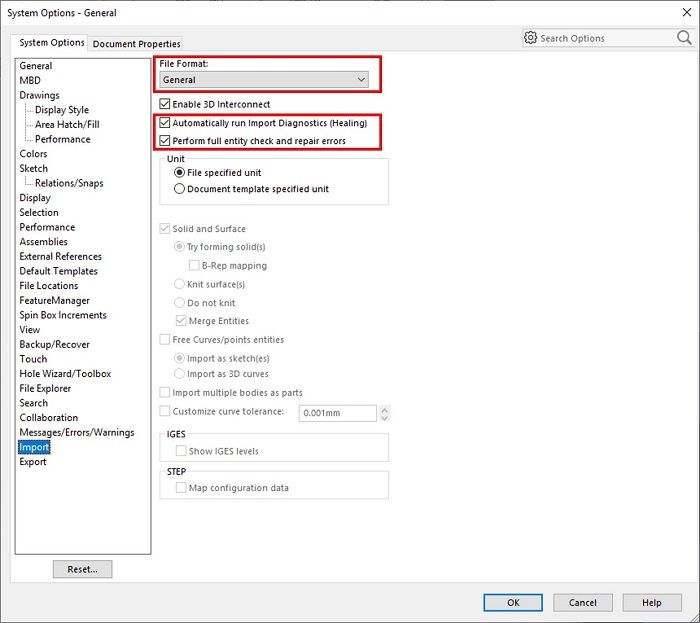Select Export in the options list
700x623 pixels.
[x=33, y=462]
